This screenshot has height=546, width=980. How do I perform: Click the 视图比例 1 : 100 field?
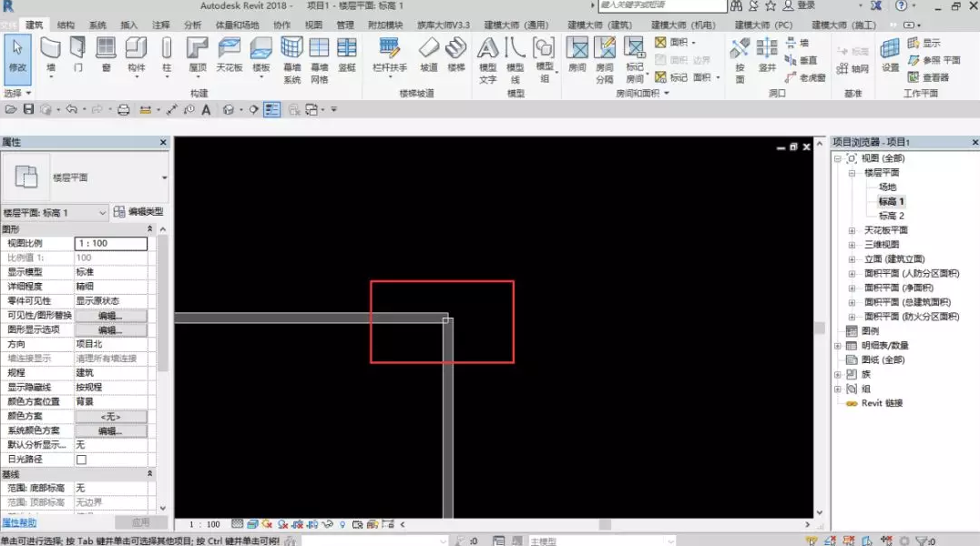(110, 244)
